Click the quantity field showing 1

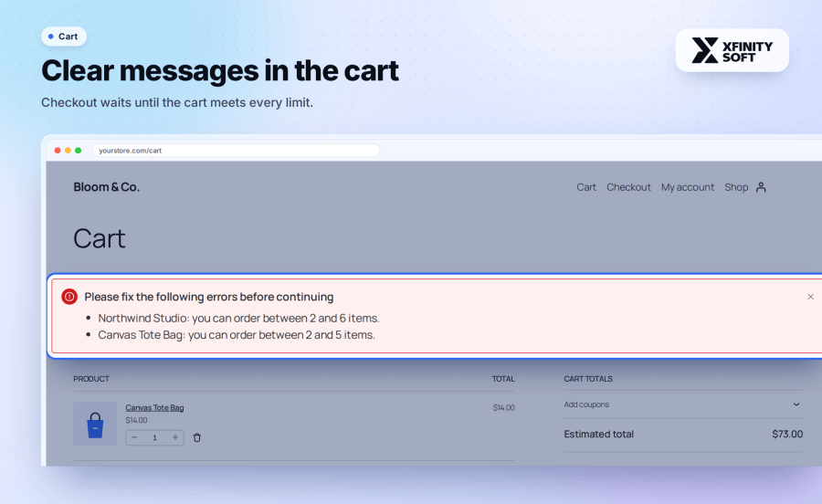click(154, 437)
